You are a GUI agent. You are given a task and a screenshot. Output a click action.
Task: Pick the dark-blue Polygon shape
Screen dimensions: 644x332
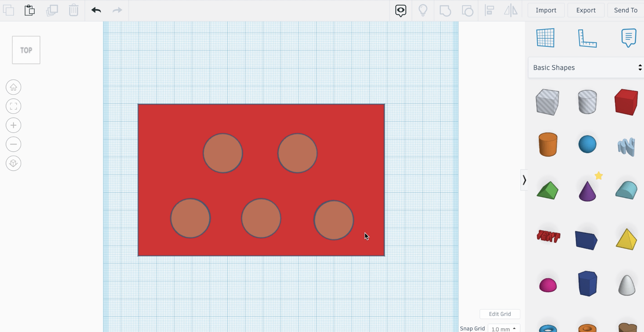tap(587, 283)
